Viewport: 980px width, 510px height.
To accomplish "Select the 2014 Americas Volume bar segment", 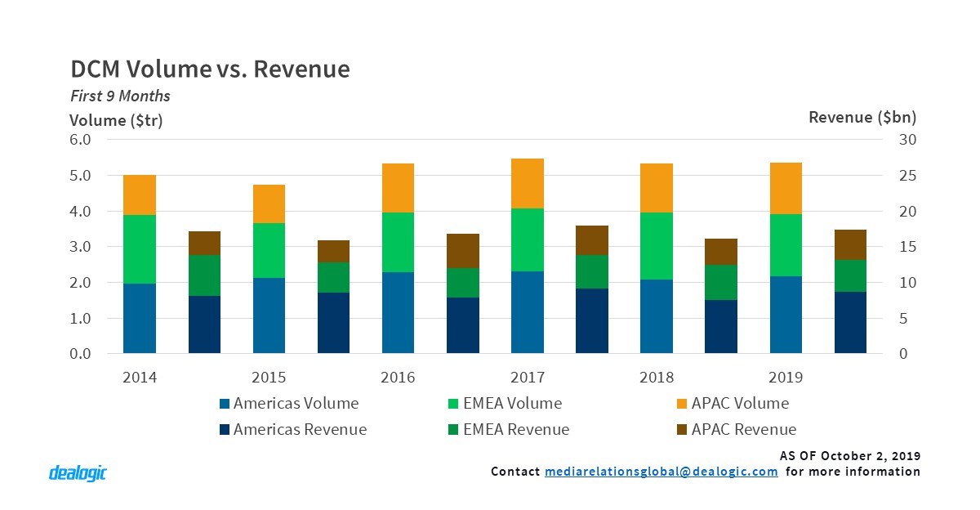I will pyautogui.click(x=139, y=318).
